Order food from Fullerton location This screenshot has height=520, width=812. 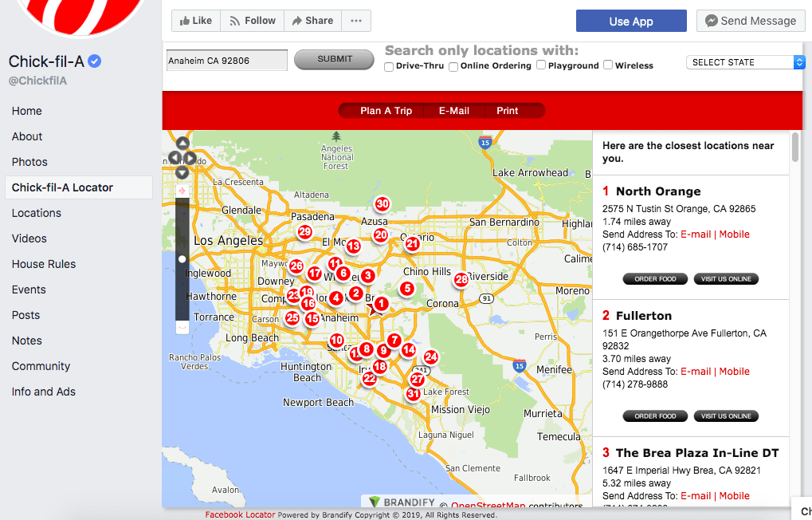pos(655,416)
